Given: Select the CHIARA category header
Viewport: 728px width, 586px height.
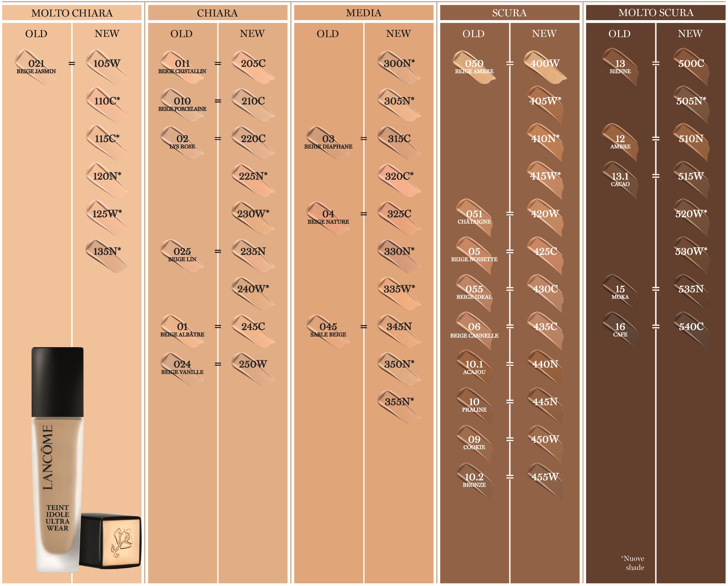Looking at the screenshot, I should (217, 13).
